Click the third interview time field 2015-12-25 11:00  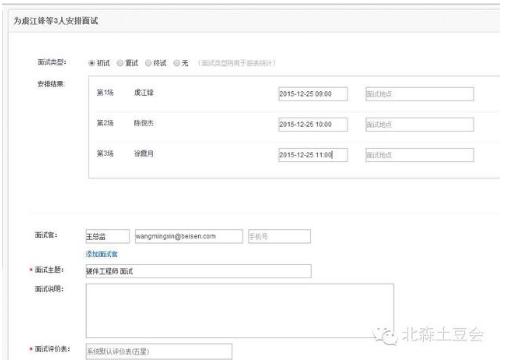tap(313, 155)
